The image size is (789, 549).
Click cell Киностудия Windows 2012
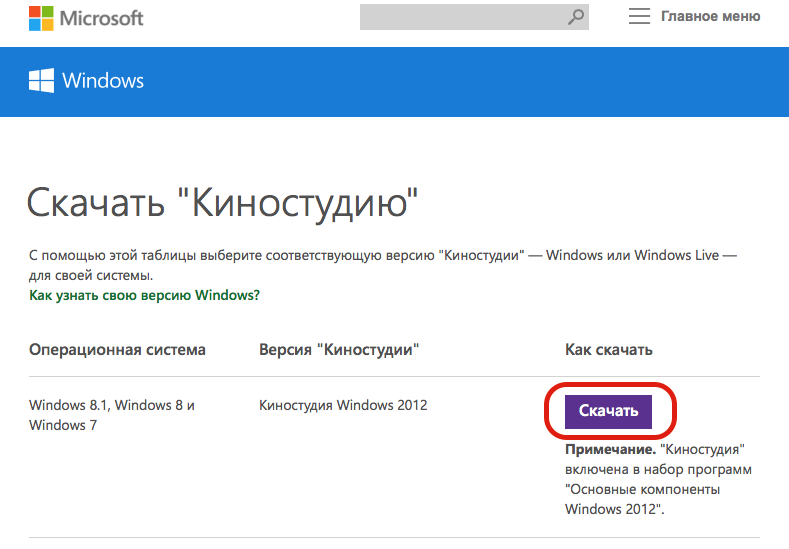pyautogui.click(x=343, y=405)
